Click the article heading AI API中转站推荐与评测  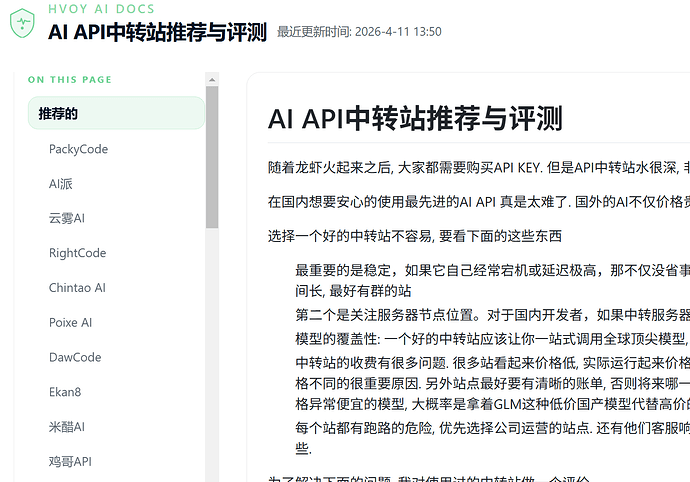click(415, 119)
